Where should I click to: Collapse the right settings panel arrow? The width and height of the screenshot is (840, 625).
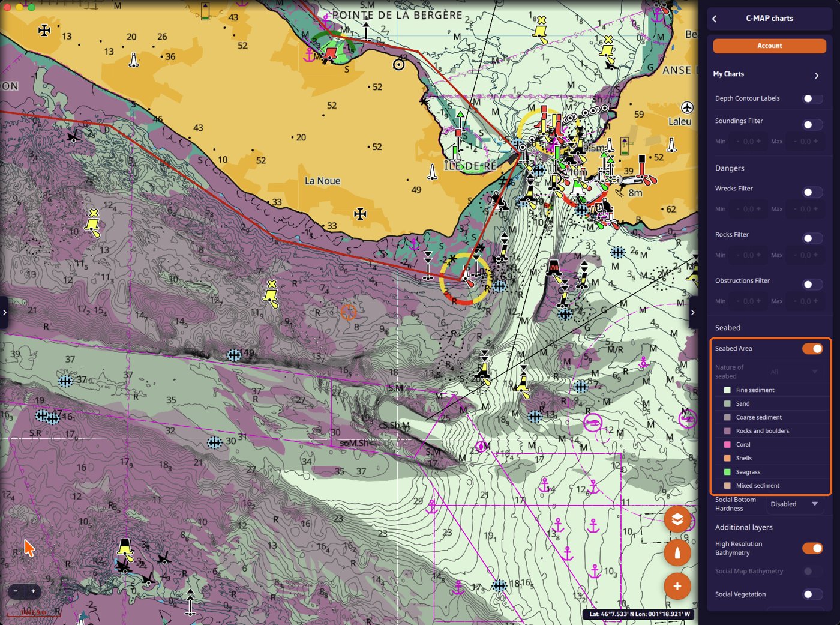[x=693, y=312]
